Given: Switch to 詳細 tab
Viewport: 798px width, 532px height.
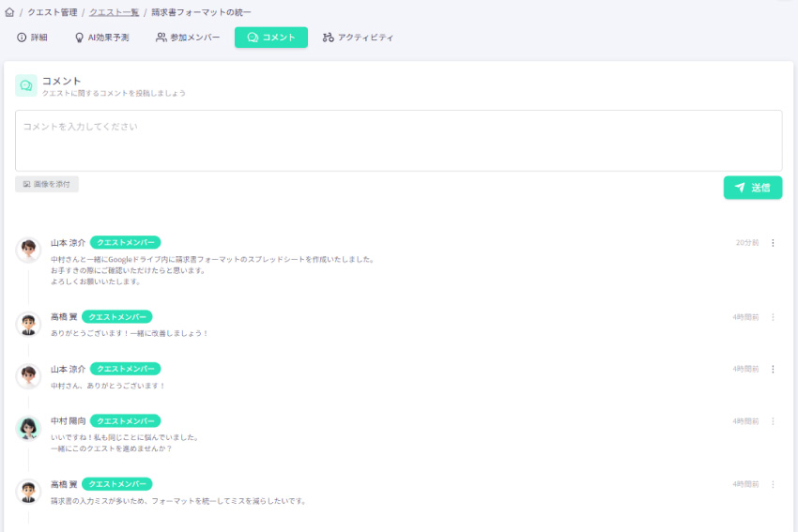Looking at the screenshot, I should (x=32, y=38).
